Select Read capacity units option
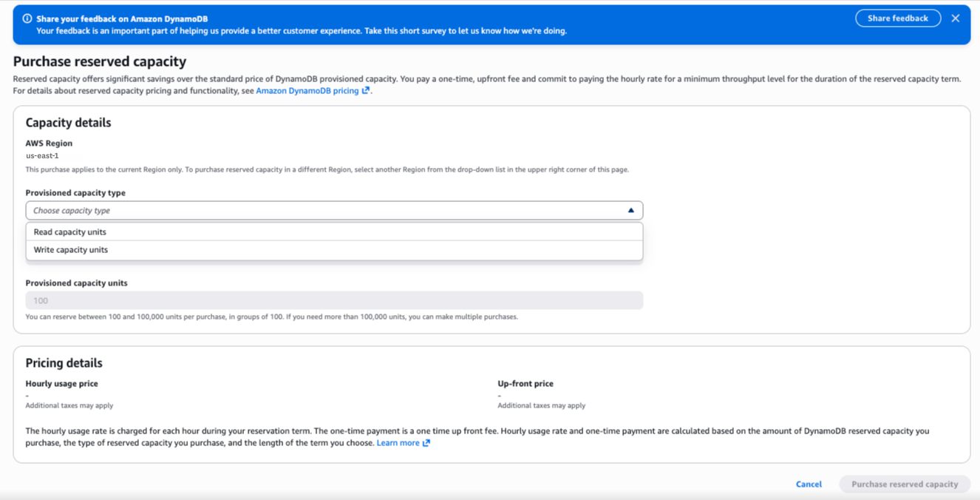Screen dimensions: 980x500 pyautogui.click(x=334, y=232)
